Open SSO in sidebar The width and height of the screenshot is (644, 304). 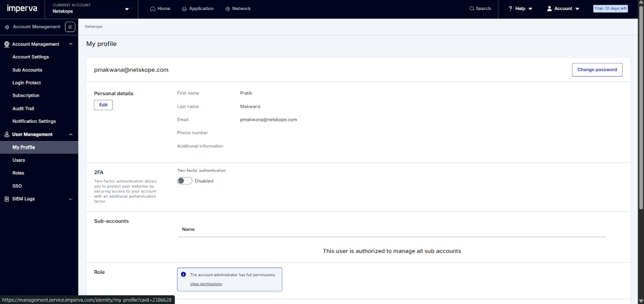17,186
